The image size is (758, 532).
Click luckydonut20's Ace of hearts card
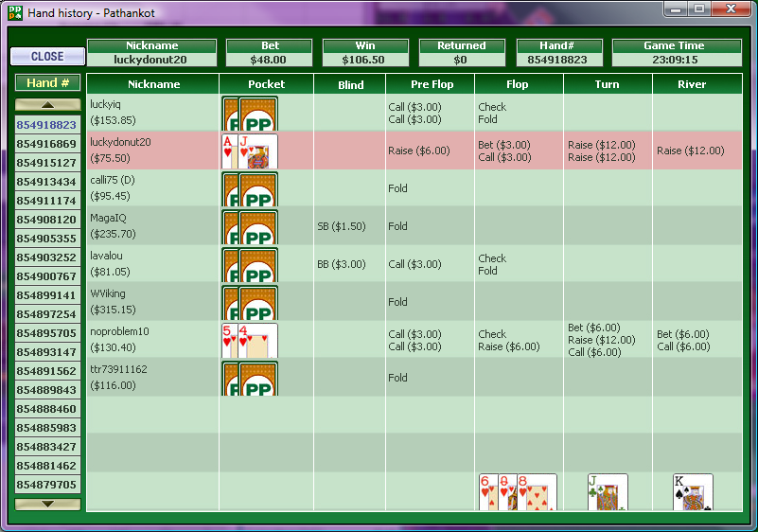tap(229, 151)
